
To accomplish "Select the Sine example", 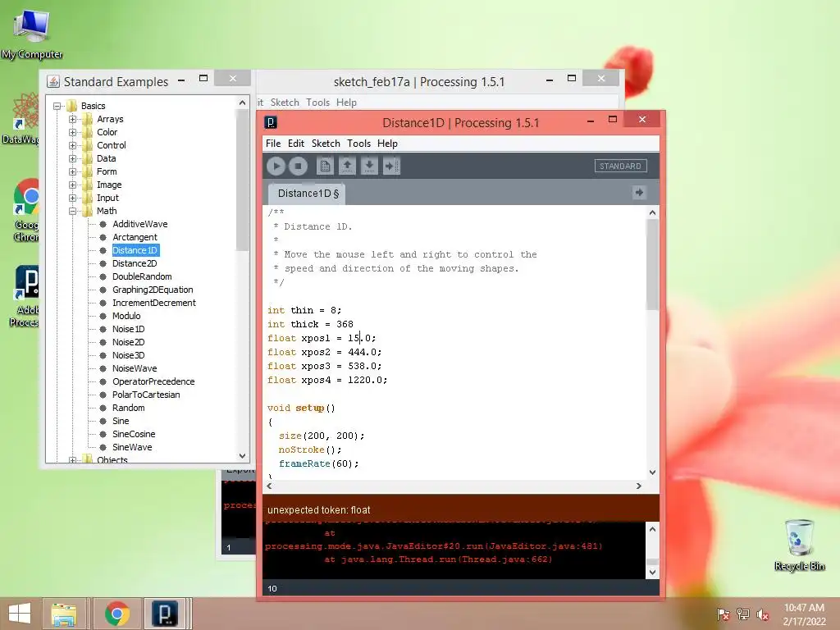I will point(121,421).
